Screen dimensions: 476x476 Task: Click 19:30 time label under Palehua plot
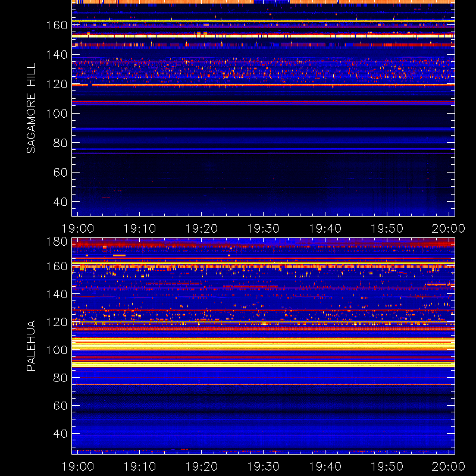(264, 466)
